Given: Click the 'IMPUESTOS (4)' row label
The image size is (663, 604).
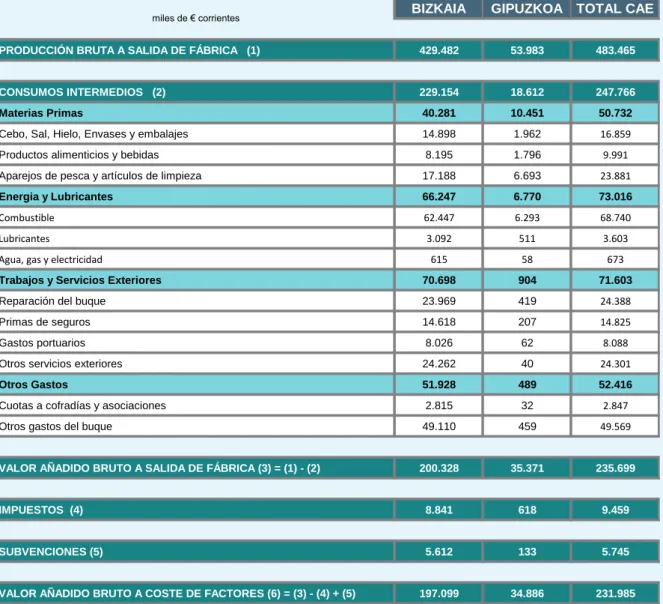Looking at the screenshot, I should click(x=41, y=510).
